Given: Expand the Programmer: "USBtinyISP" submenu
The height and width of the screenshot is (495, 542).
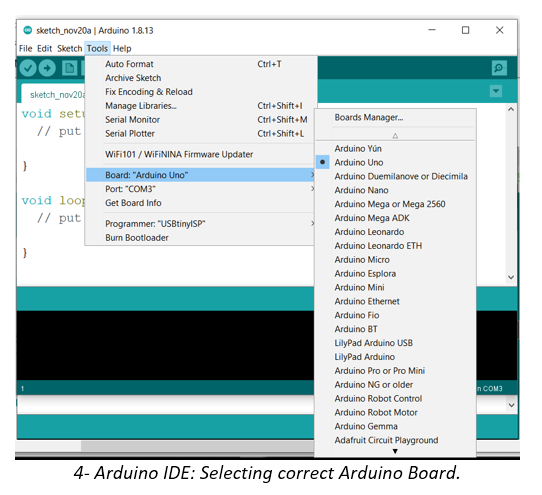Looking at the screenshot, I should pyautogui.click(x=200, y=224).
